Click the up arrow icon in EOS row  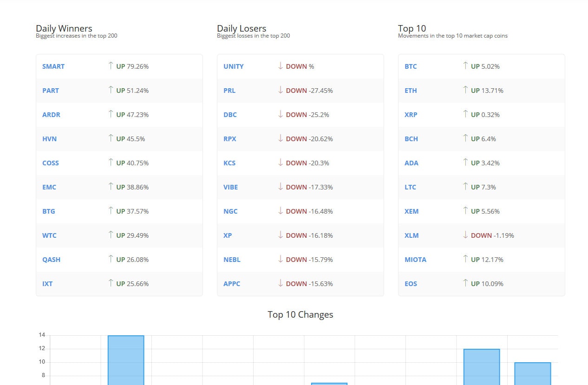[x=465, y=283]
